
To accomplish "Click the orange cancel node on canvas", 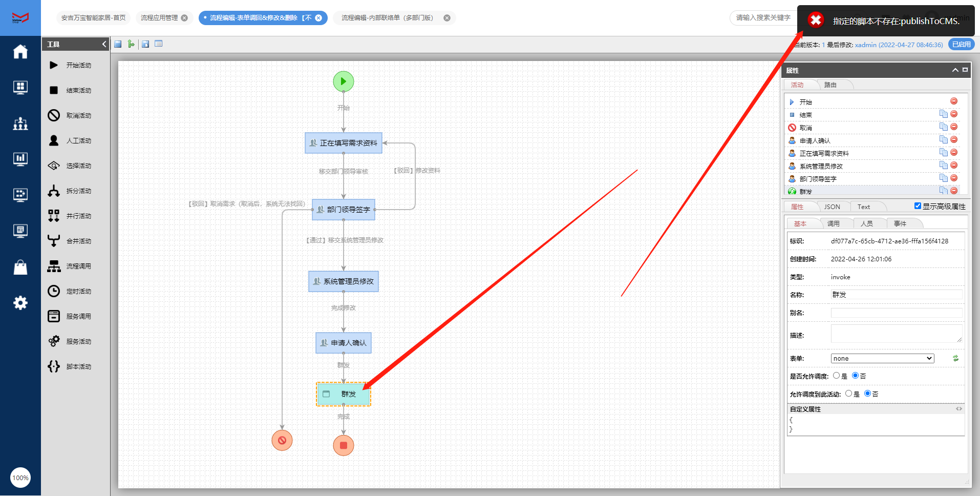I will tap(282, 440).
